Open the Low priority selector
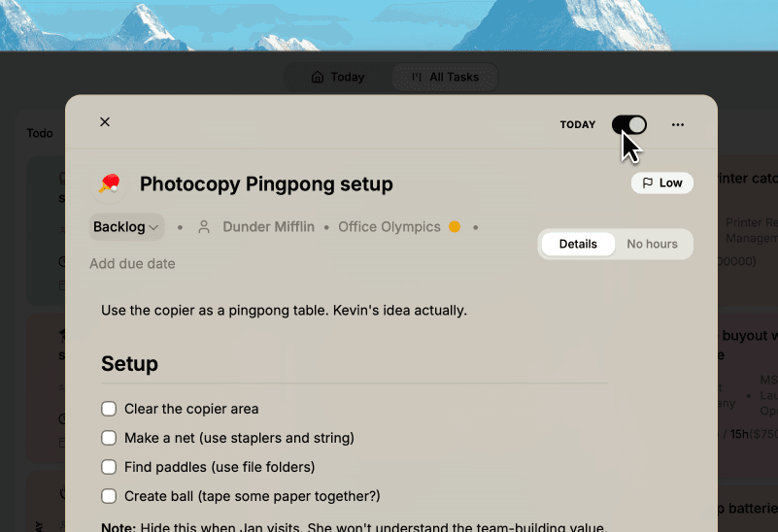The width and height of the screenshot is (778, 532). [x=662, y=183]
